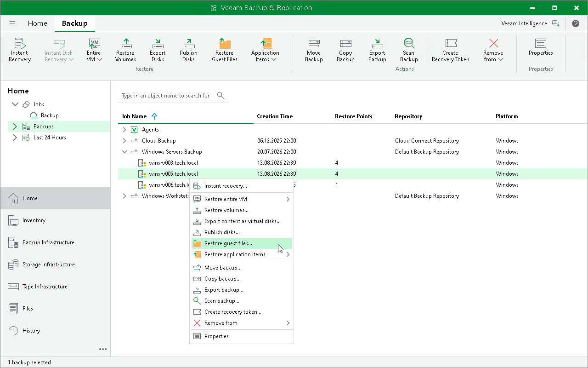588x368 pixels.
Task: Open the Inventory view in the sidebar
Action: [55, 220]
